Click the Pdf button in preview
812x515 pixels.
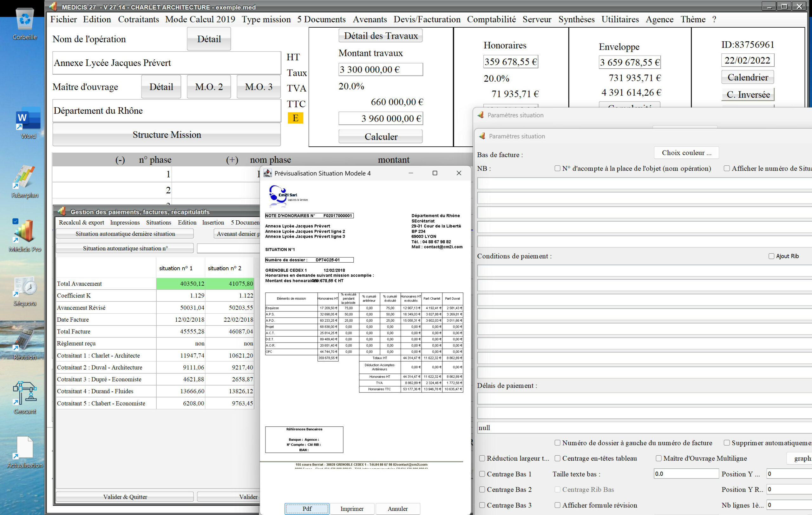pyautogui.click(x=306, y=509)
